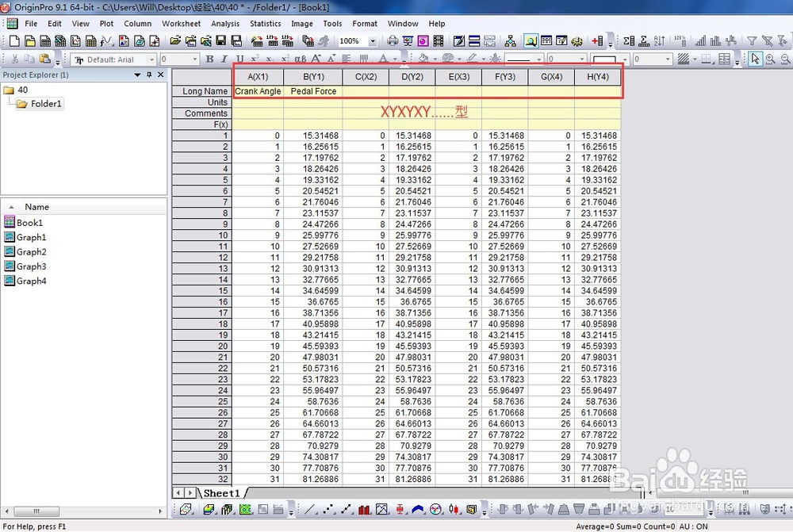
Task: Pin the Project Explorer panel
Action: 149,75
